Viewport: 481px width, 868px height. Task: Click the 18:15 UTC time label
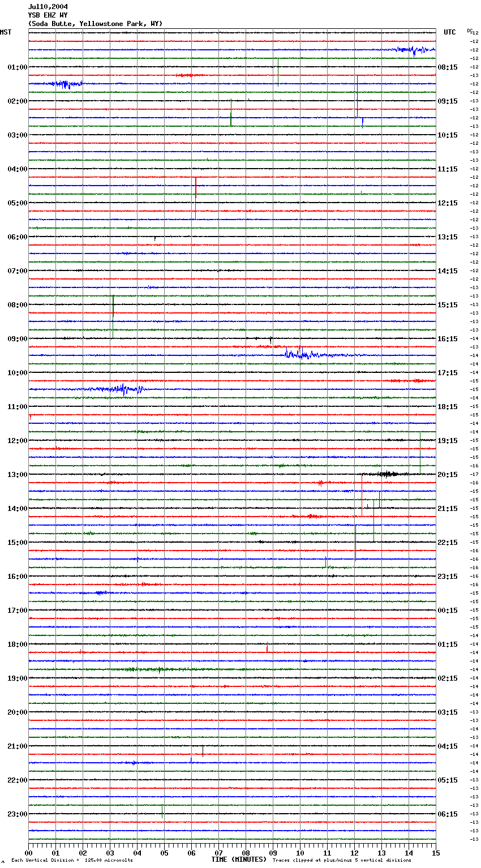pos(448,407)
